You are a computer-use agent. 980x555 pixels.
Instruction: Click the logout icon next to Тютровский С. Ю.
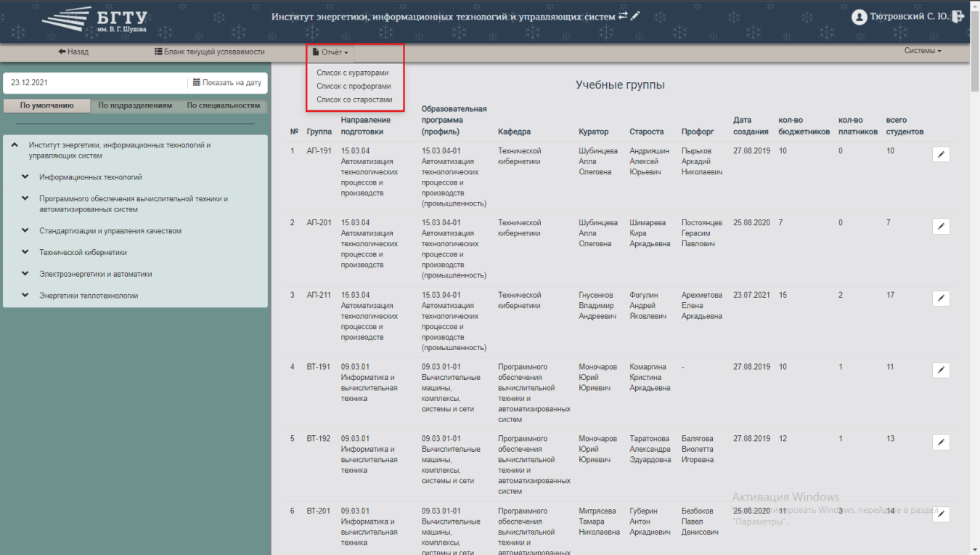[x=958, y=16]
